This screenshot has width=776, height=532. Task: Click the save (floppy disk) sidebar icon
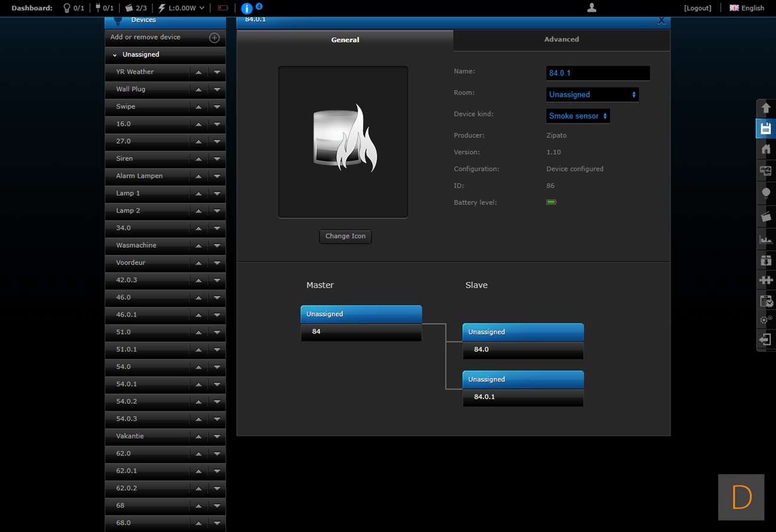(x=766, y=129)
